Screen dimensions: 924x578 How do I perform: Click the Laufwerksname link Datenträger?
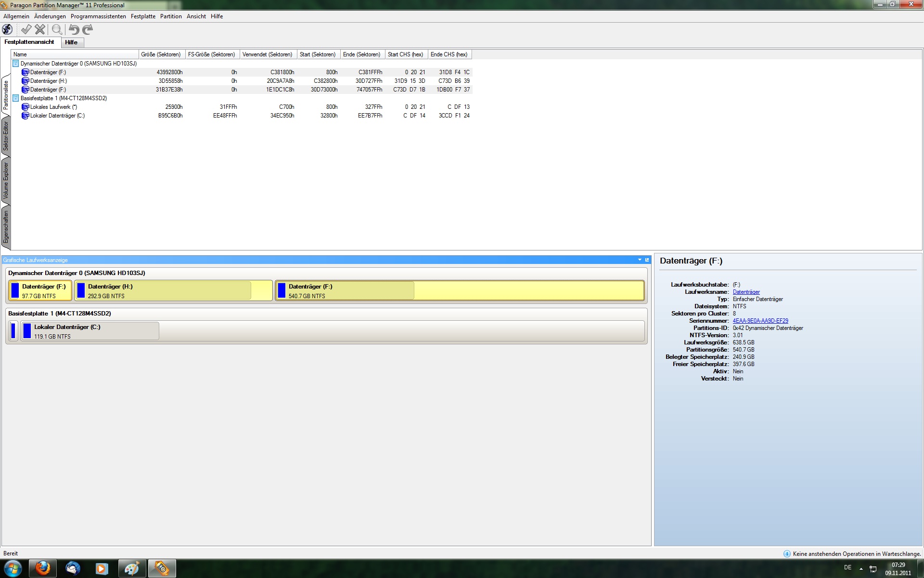pyautogui.click(x=746, y=292)
